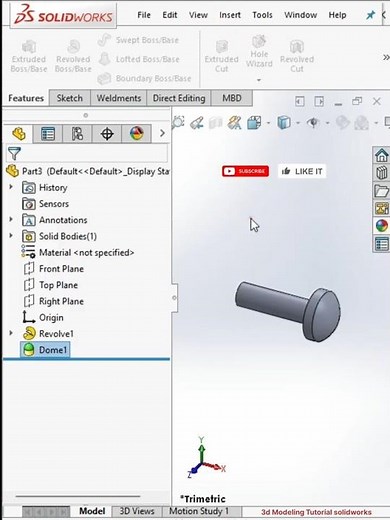This screenshot has width=390, height=520.
Task: Open the ConfigurationManager tab icon
Action: pyautogui.click(x=77, y=134)
